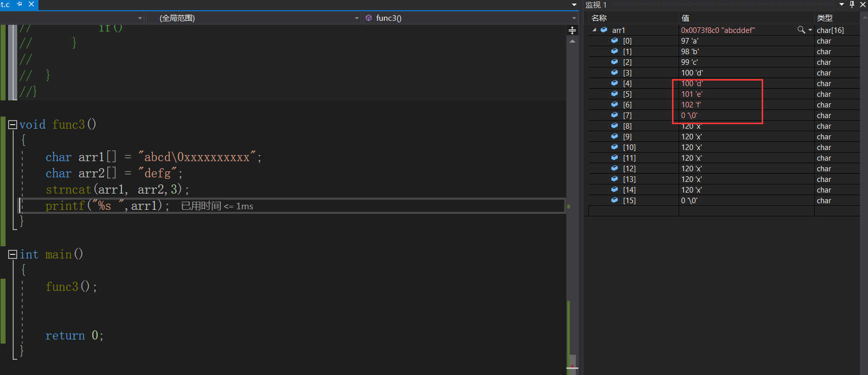The image size is (868, 375).
Task: Click value 102 'f' in watch
Action: 691,105
